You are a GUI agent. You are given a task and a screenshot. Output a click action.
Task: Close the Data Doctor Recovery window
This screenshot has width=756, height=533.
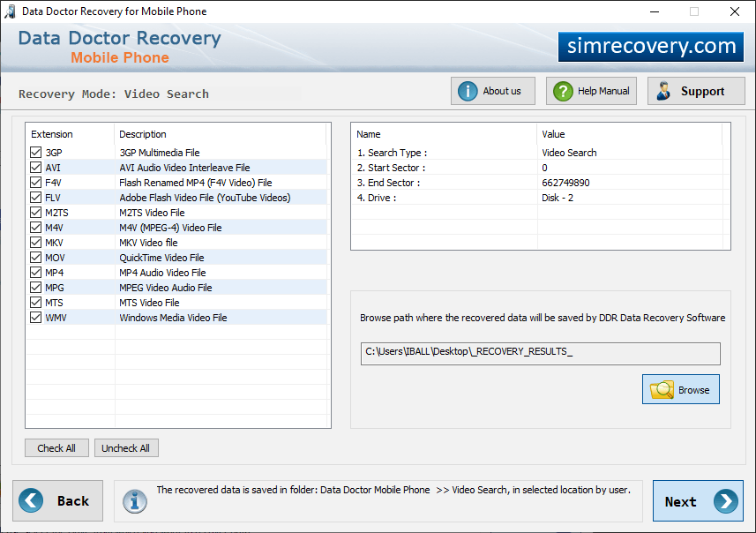[734, 11]
